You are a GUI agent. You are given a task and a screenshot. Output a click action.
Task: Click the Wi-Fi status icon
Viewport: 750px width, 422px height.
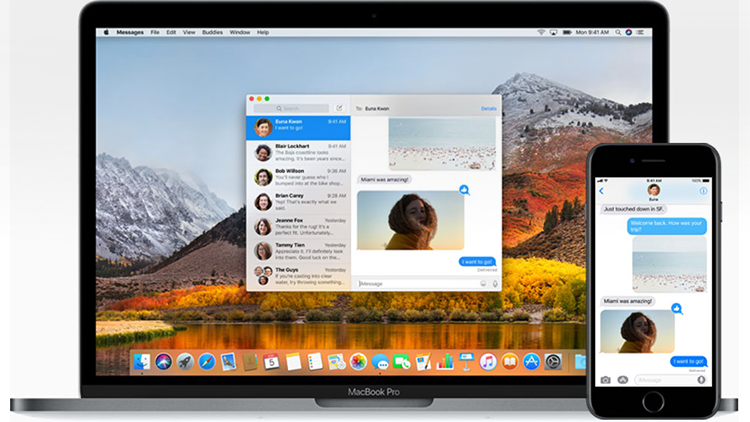(541, 33)
